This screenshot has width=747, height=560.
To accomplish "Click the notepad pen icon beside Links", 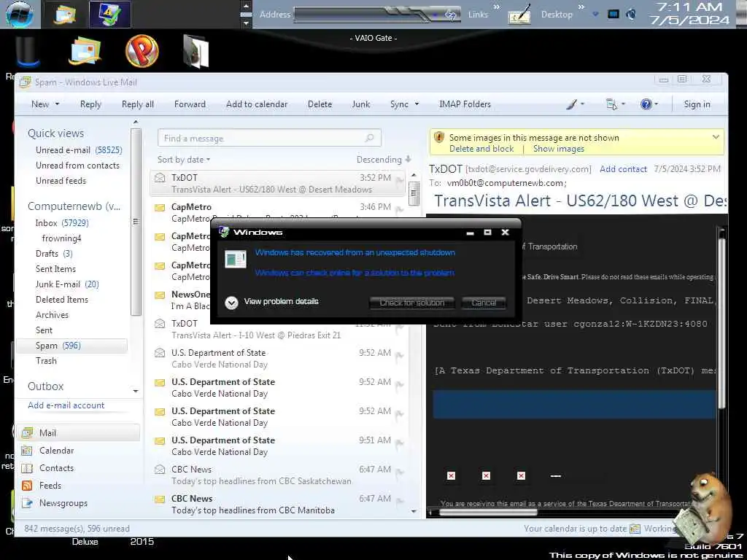I will [519, 15].
